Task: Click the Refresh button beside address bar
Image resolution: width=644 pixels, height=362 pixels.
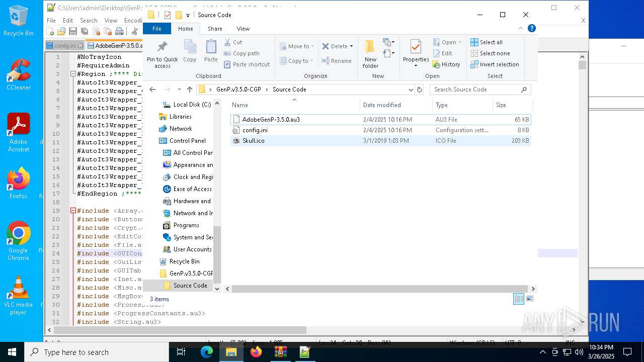Action: 420,89
